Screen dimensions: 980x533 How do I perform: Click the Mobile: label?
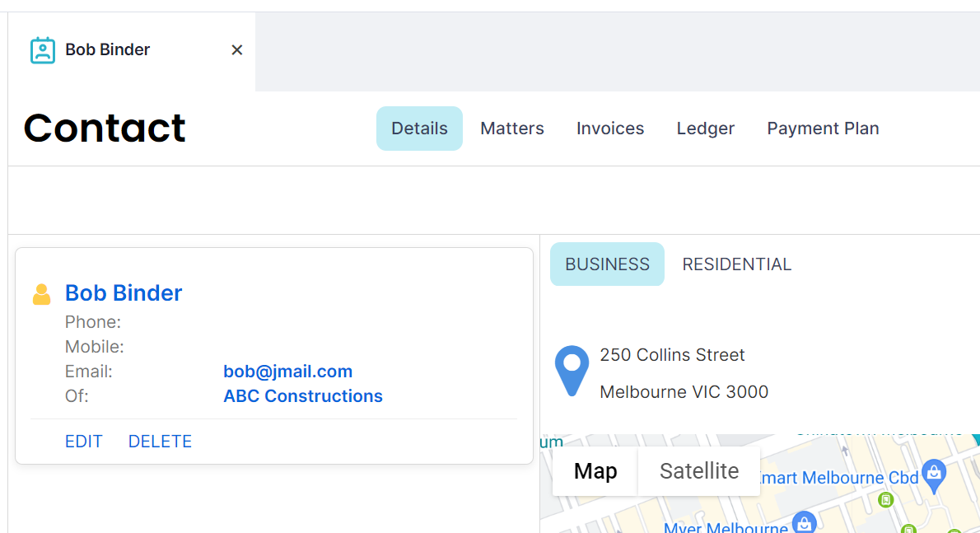coord(95,347)
